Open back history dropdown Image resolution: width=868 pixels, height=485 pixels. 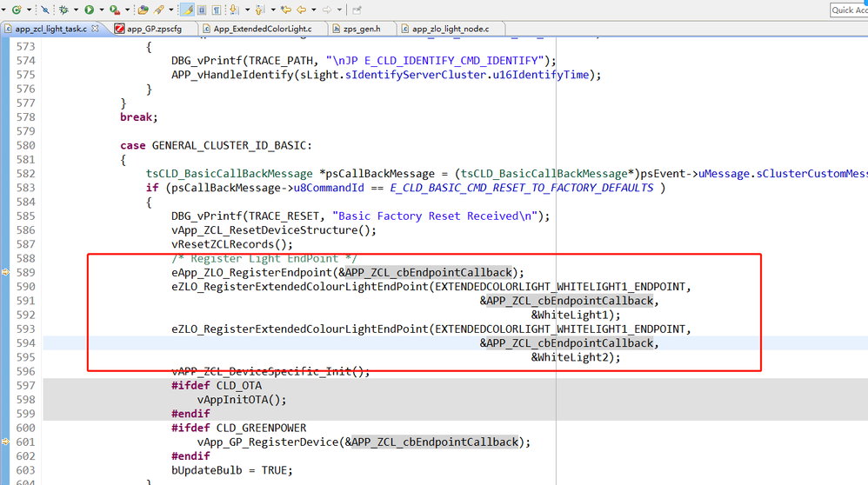coord(314,10)
